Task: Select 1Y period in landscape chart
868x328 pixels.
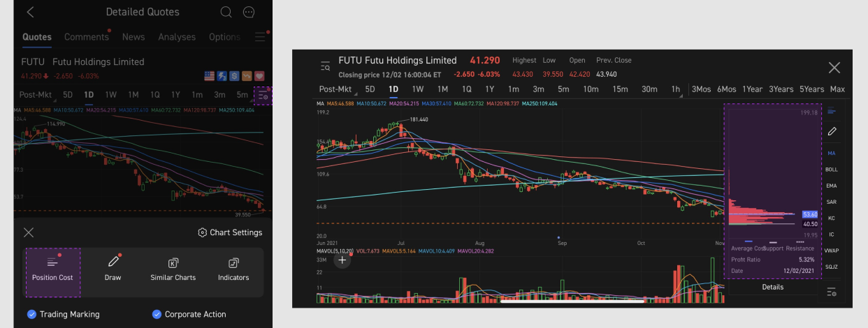Action: click(x=490, y=89)
